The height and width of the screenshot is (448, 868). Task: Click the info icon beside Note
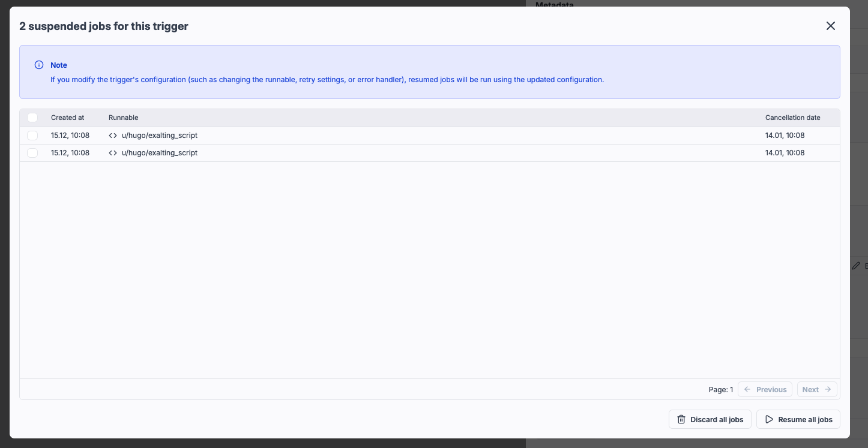39,65
